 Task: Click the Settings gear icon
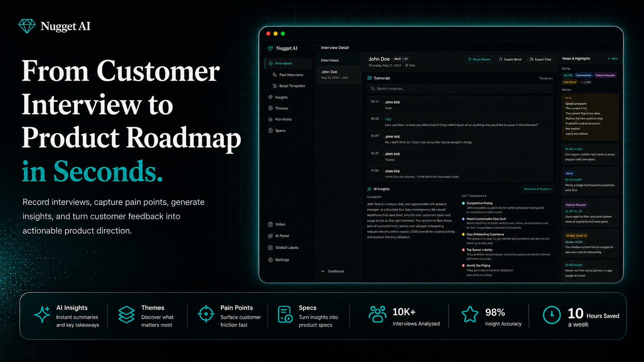tap(270, 260)
